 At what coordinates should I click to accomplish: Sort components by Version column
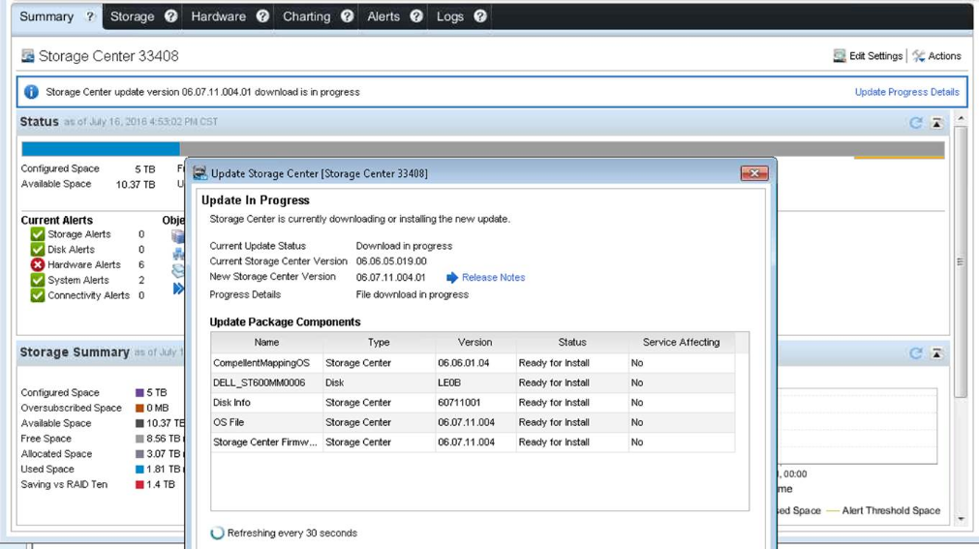(x=475, y=343)
